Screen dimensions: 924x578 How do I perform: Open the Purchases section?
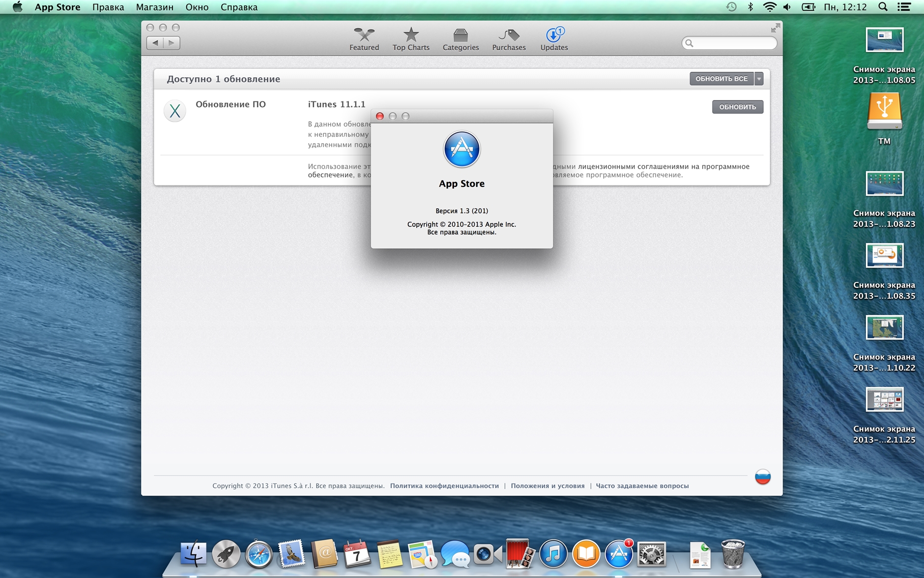(509, 39)
